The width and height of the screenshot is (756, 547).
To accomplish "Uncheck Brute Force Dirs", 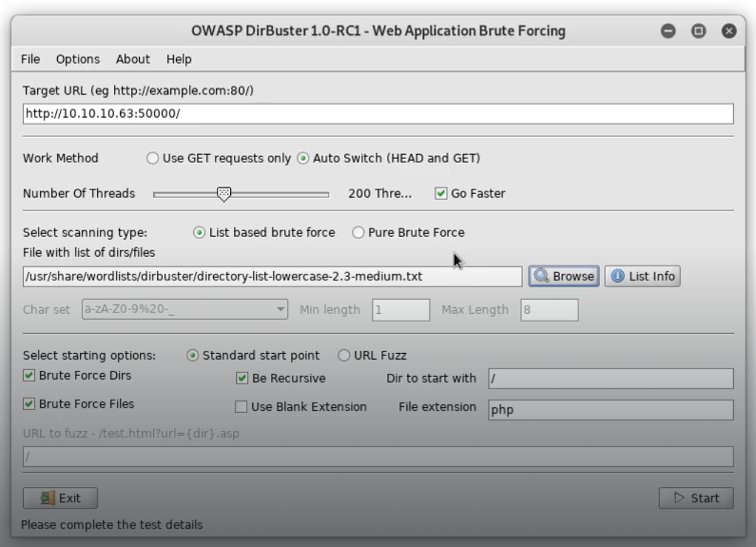I will (29, 376).
